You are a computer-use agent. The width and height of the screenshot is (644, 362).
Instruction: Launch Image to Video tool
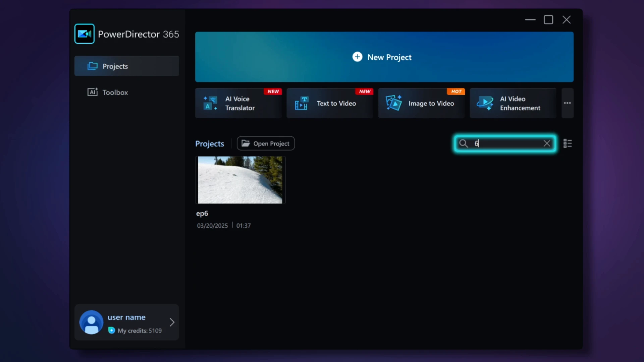point(422,103)
